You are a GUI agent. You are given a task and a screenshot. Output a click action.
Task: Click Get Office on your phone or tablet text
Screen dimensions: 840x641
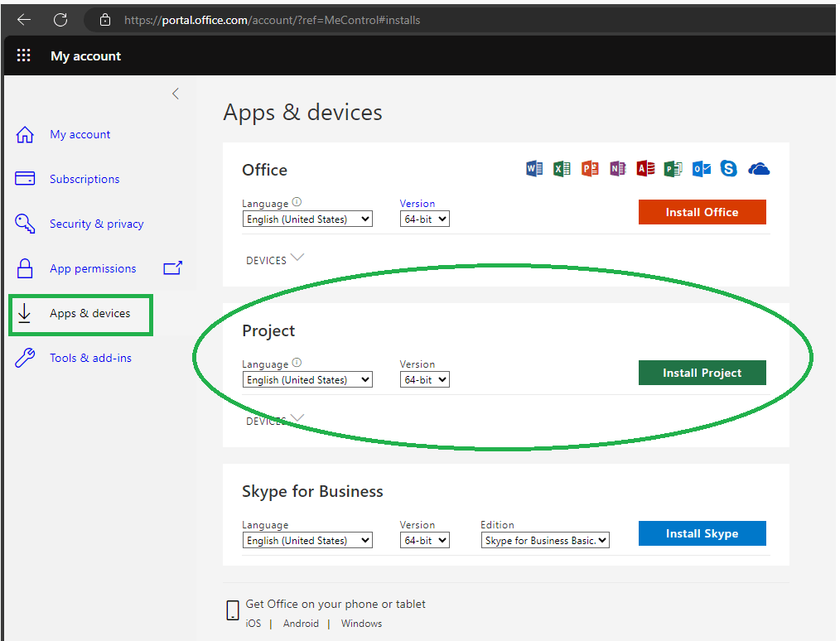pyautogui.click(x=336, y=604)
